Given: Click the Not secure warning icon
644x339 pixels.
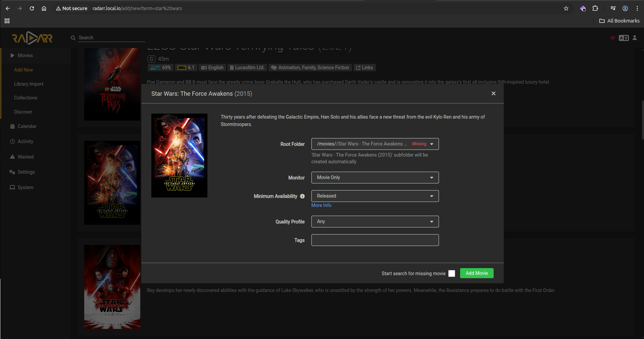Looking at the screenshot, I should (x=58, y=8).
